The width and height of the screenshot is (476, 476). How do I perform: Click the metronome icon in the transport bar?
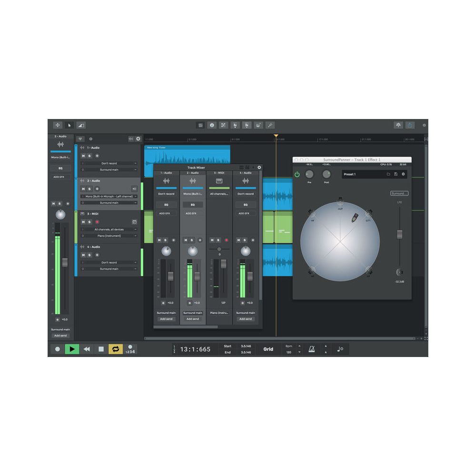pyautogui.click(x=311, y=349)
